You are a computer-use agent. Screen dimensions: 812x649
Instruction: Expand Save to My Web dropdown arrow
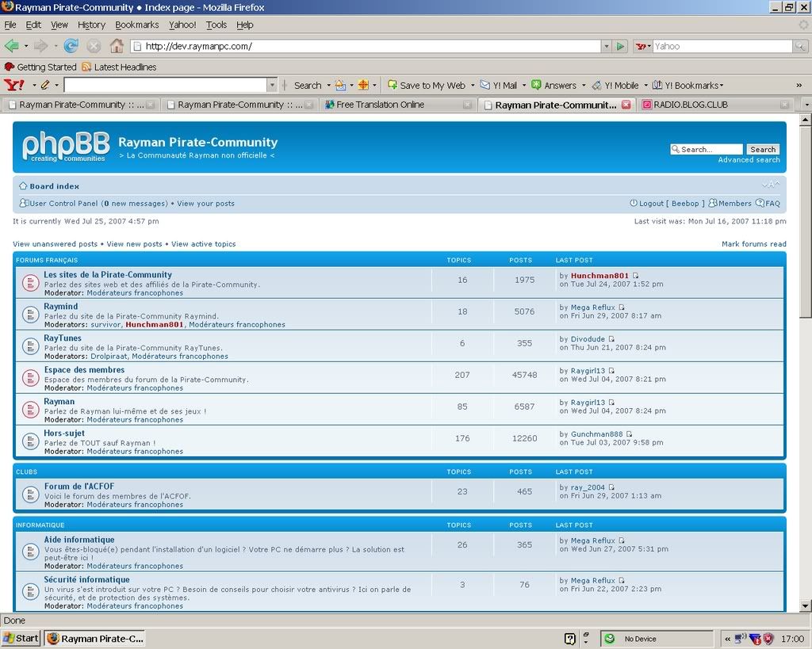[x=473, y=86]
